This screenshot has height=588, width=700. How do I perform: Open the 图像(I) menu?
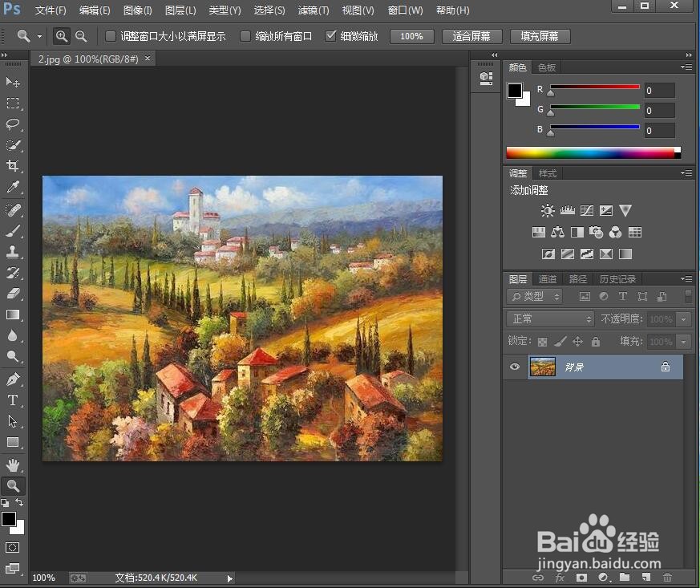[137, 10]
